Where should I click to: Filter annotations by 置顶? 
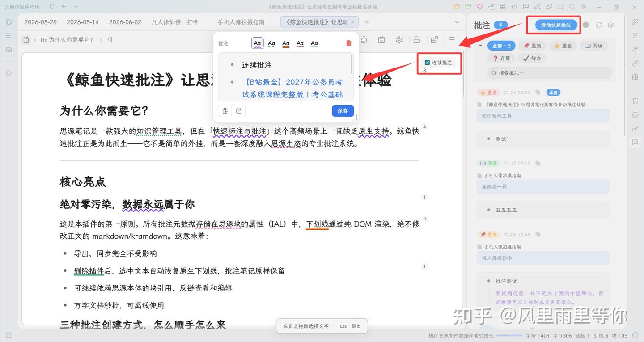[533, 46]
